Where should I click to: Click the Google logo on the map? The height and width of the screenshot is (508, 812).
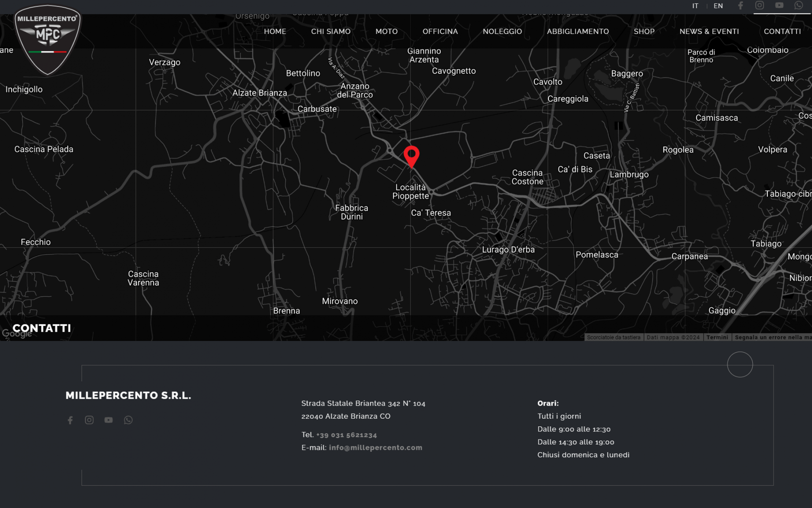tap(17, 333)
